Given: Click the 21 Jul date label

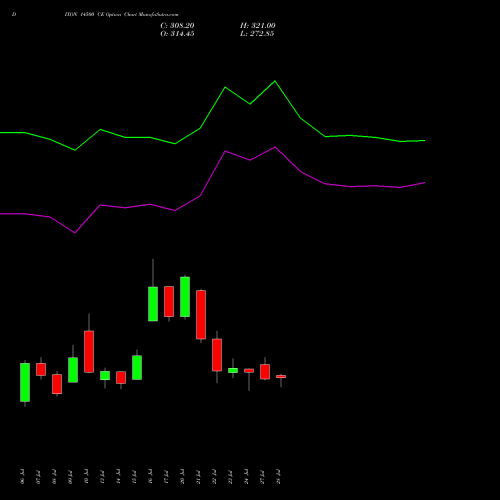Looking at the screenshot, I should (198, 477).
